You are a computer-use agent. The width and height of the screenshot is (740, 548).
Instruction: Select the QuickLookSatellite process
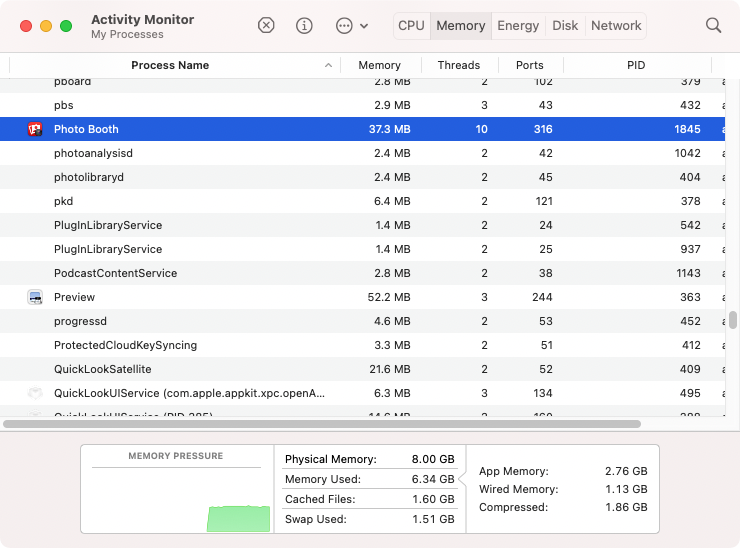click(362, 369)
